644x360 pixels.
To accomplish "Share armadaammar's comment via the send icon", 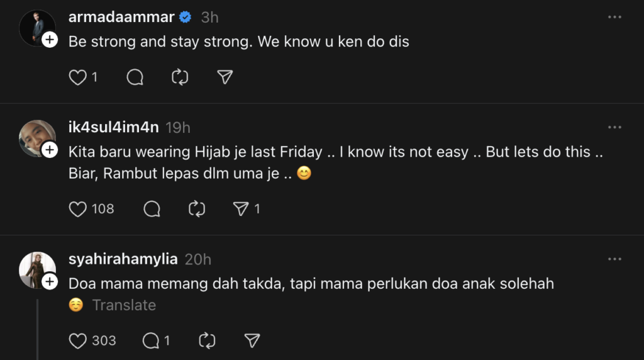I will [225, 77].
